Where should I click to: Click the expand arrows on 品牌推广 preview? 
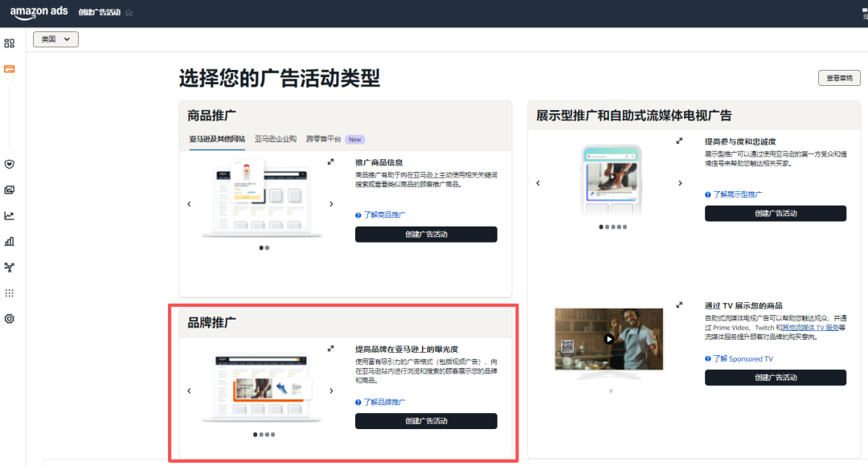330,347
